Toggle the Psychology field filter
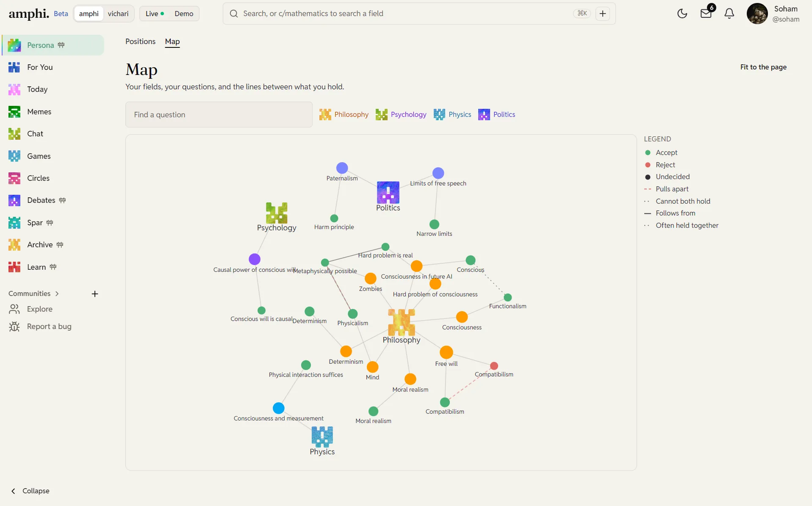 pos(401,114)
